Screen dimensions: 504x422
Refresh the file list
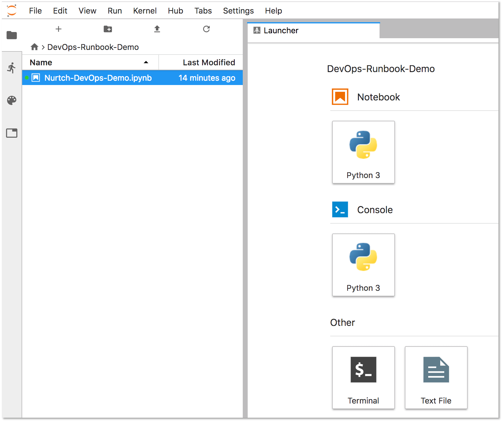tap(206, 29)
